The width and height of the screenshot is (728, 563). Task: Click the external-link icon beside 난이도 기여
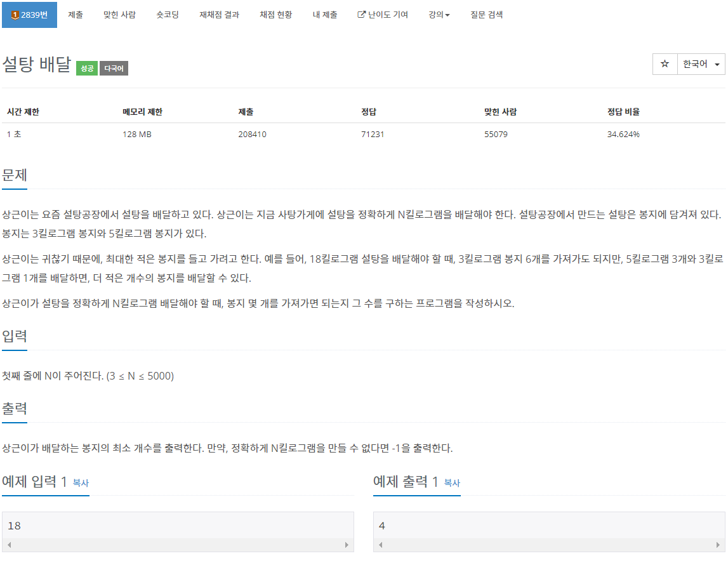click(361, 15)
